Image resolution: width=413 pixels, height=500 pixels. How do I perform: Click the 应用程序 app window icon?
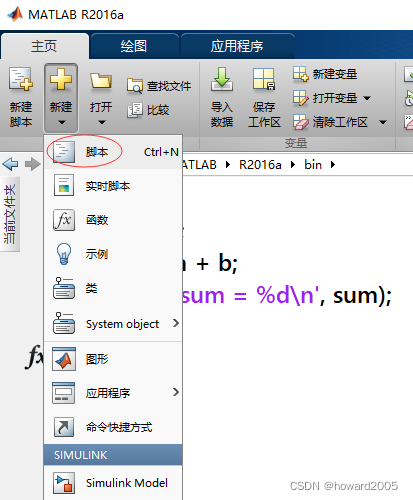[x=64, y=393]
